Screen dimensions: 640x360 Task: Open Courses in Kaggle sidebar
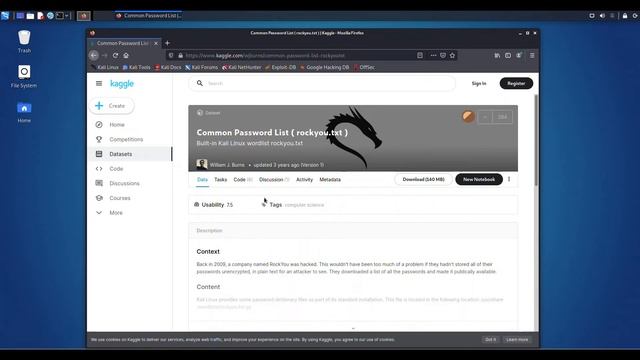120,198
